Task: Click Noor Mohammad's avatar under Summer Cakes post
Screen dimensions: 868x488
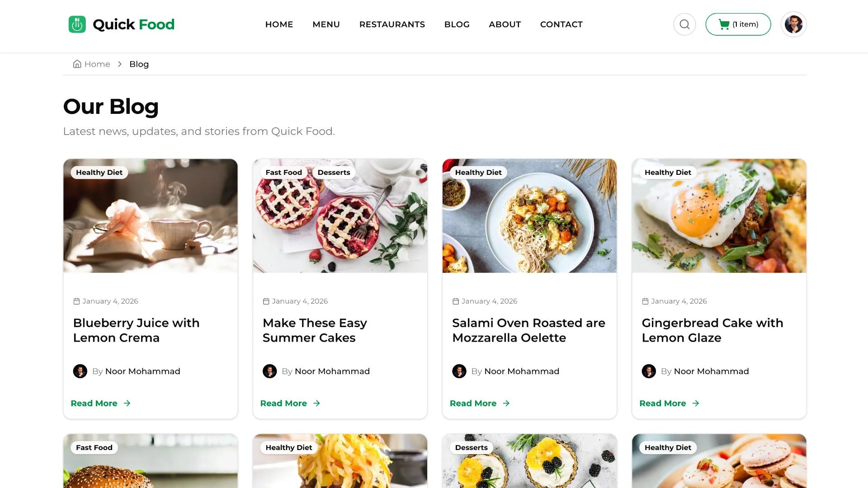Action: pos(269,371)
